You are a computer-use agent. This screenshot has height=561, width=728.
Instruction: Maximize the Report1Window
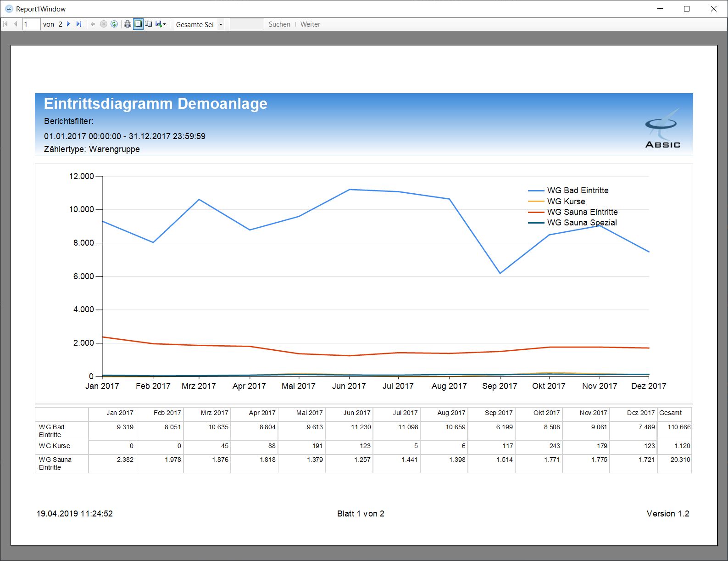(687, 9)
